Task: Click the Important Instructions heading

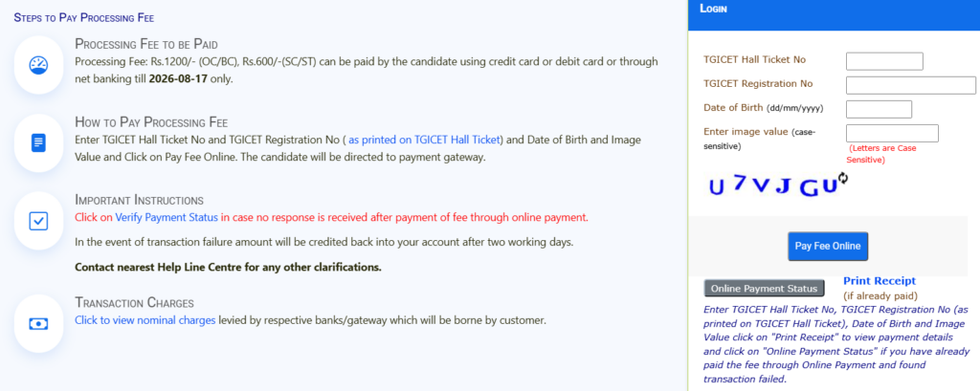Action: tap(139, 200)
